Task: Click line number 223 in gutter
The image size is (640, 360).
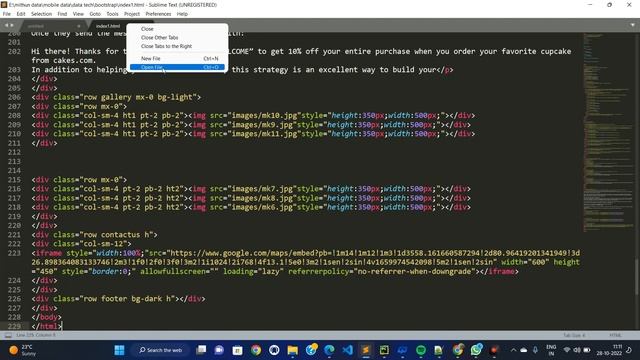Action: point(14,253)
